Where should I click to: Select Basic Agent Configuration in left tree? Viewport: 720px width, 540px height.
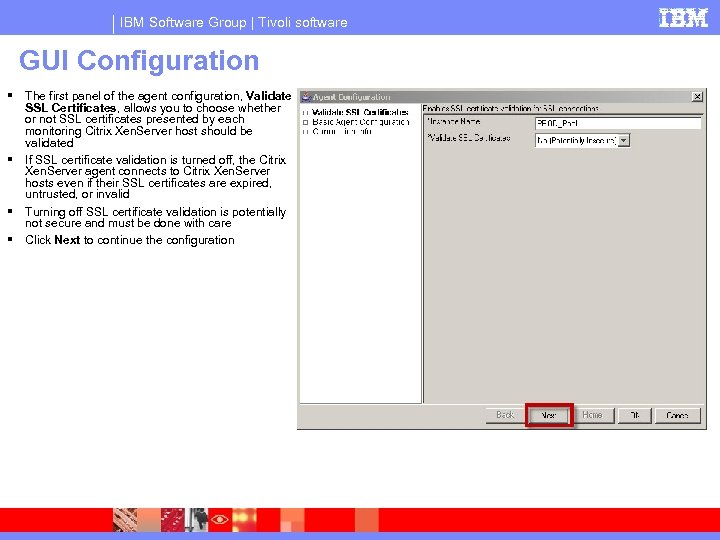point(360,122)
